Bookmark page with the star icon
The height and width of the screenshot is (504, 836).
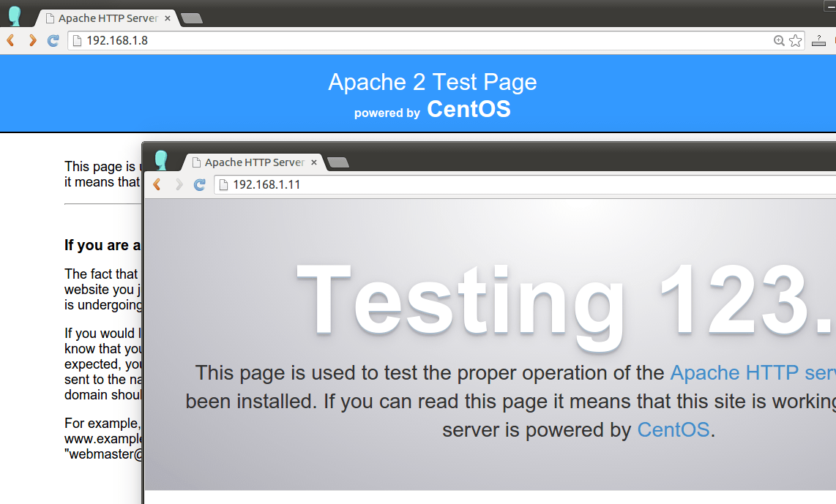(796, 41)
